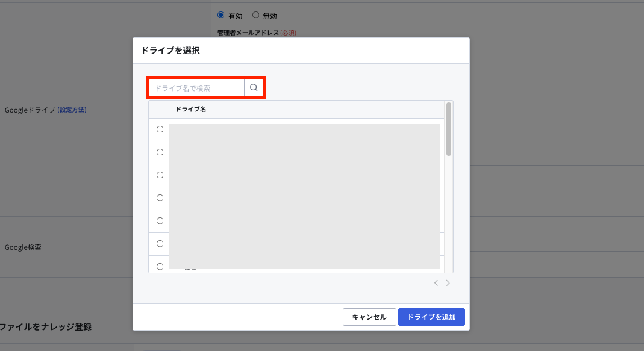Image resolution: width=644 pixels, height=351 pixels.
Task: Select the first drive radio button
Action: coord(160,129)
